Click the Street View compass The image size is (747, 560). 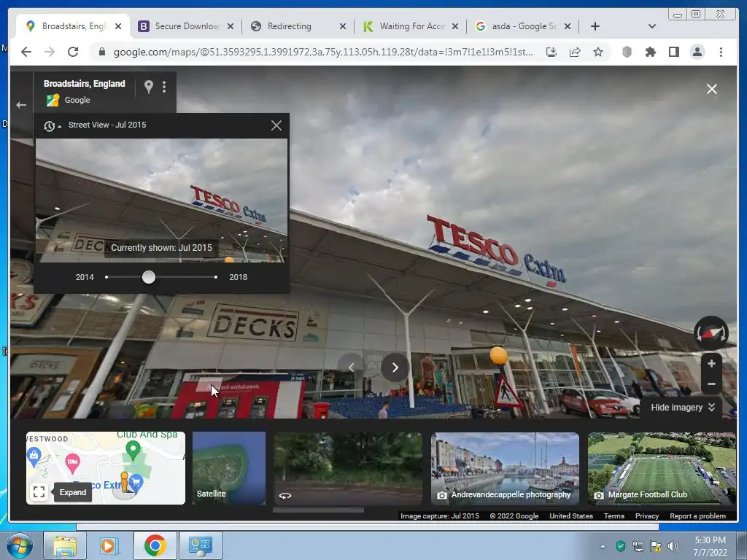pos(711,332)
